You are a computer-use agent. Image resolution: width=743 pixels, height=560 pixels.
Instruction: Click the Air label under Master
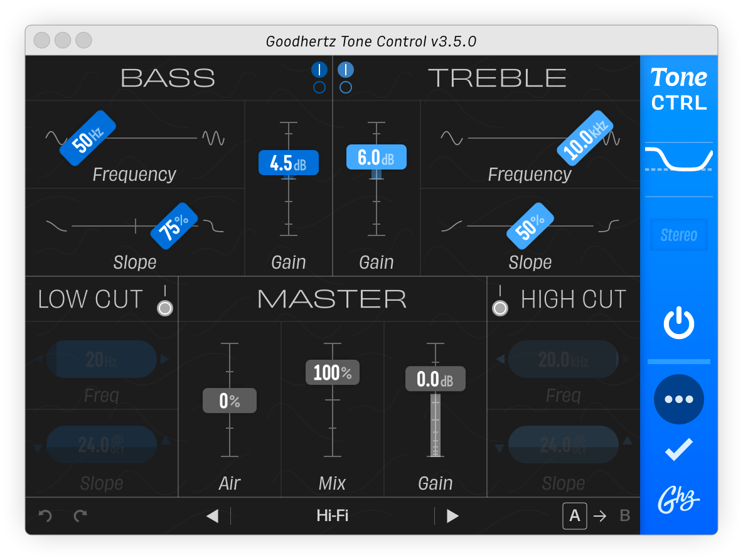click(x=229, y=483)
